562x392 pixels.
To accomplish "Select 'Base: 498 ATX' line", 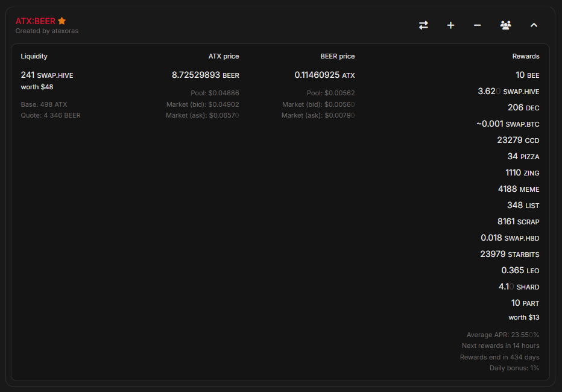I will point(44,104).
